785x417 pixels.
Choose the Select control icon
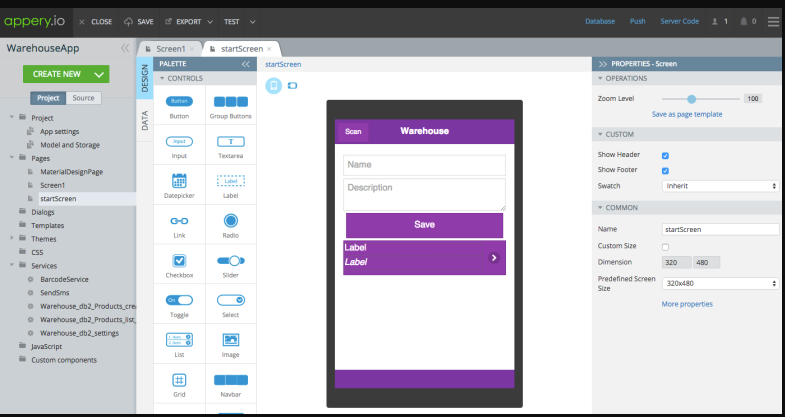[231, 300]
